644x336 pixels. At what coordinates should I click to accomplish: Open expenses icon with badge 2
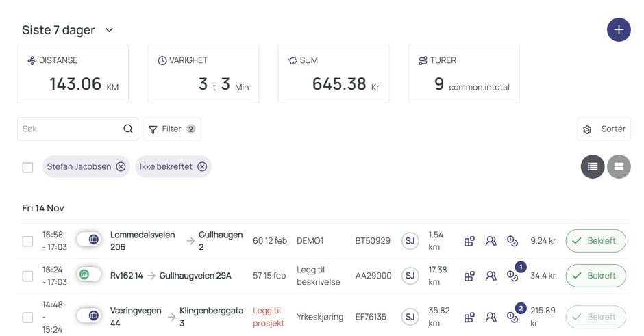coord(512,317)
